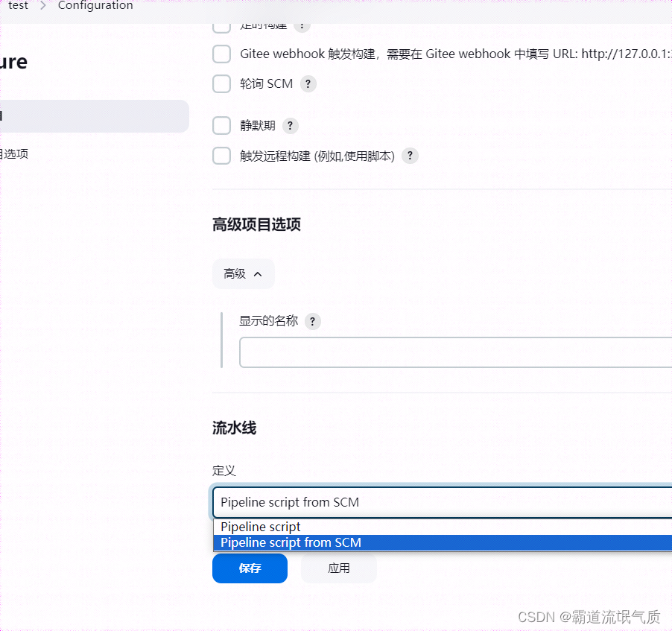Open help for 触发远程构建 option
The height and width of the screenshot is (631, 672).
click(x=410, y=156)
